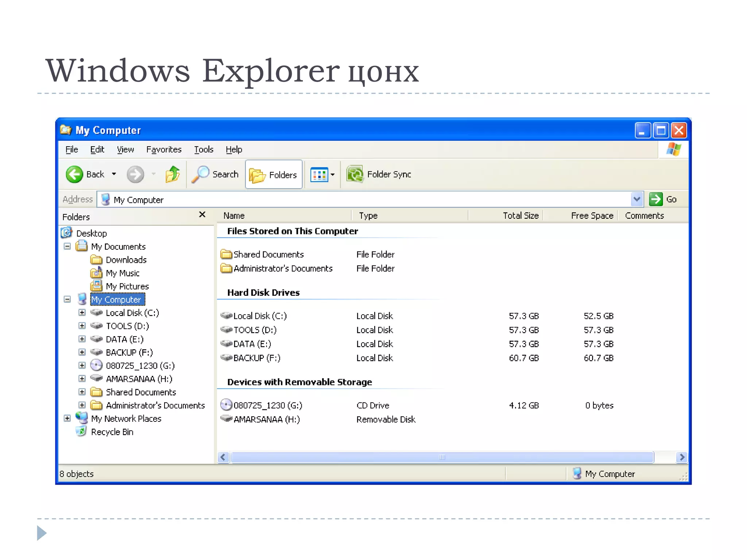
Task: Select Desktop icon in folder tree
Action: click(67, 233)
